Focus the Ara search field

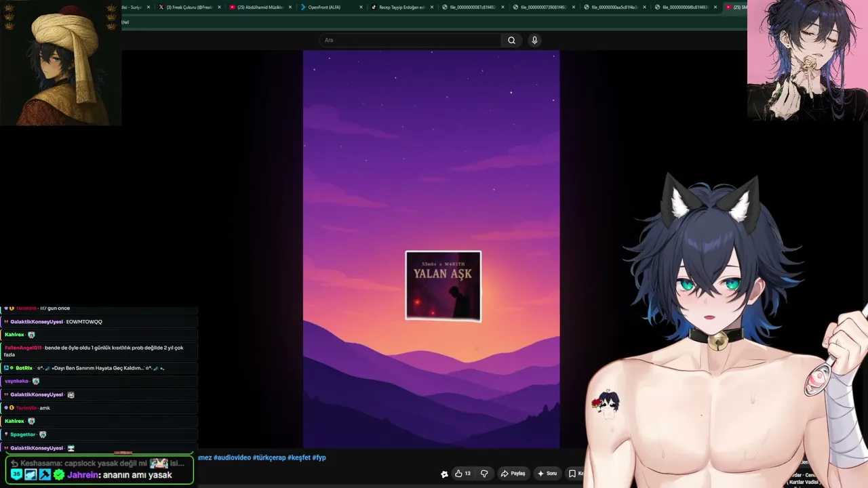point(410,40)
